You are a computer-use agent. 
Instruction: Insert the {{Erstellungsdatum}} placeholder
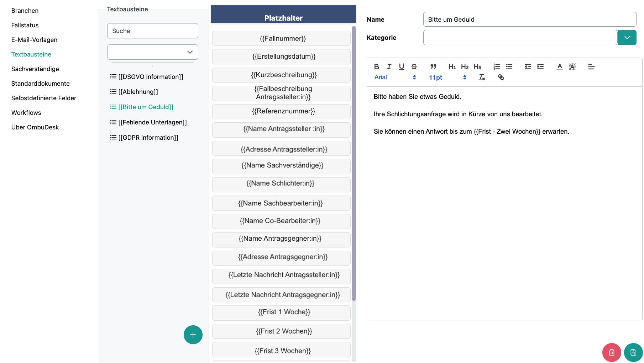point(281,57)
